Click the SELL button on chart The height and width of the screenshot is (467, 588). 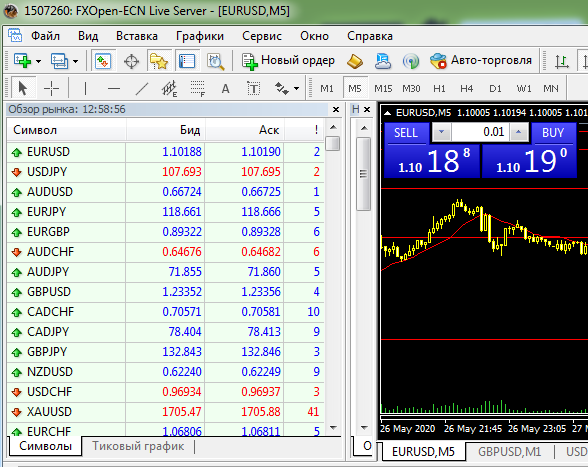click(x=406, y=133)
